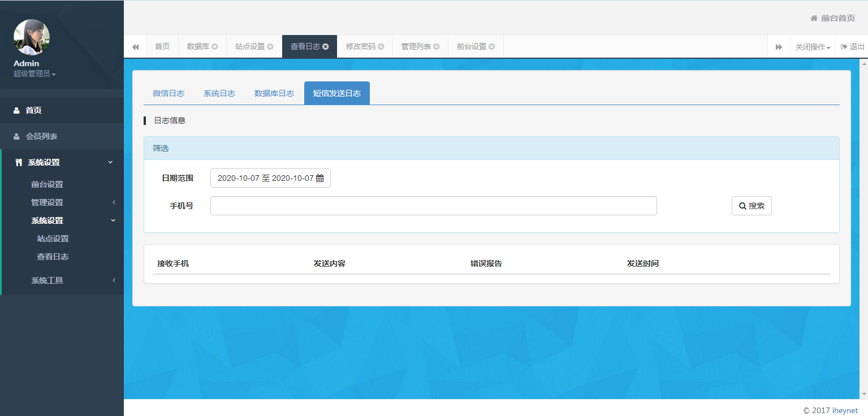Click inside the 手机号 input field
This screenshot has width=868, height=416.
pos(433,206)
